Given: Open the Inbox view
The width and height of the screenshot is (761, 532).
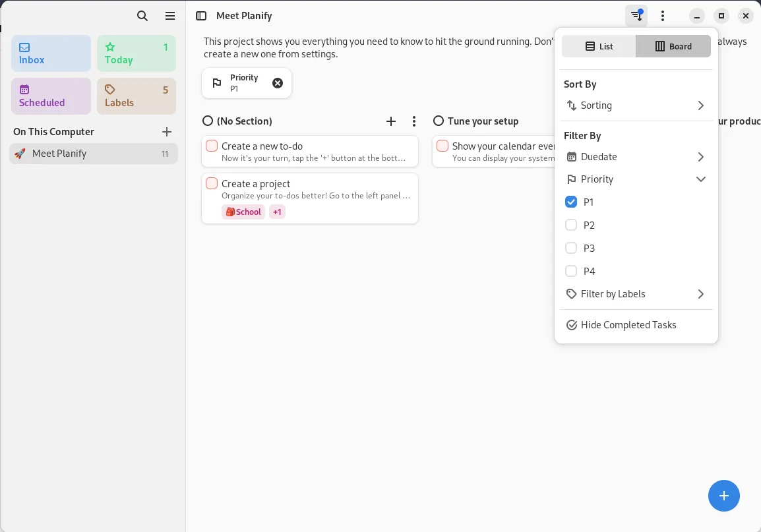Looking at the screenshot, I should point(51,53).
